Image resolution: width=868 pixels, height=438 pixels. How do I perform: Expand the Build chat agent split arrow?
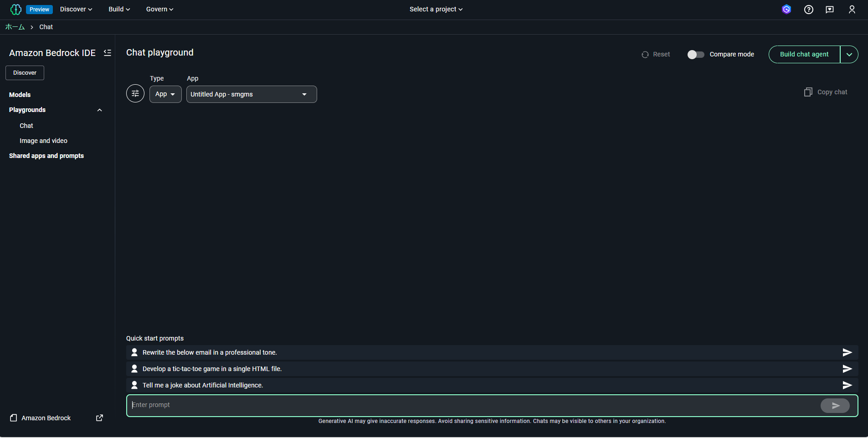point(849,55)
